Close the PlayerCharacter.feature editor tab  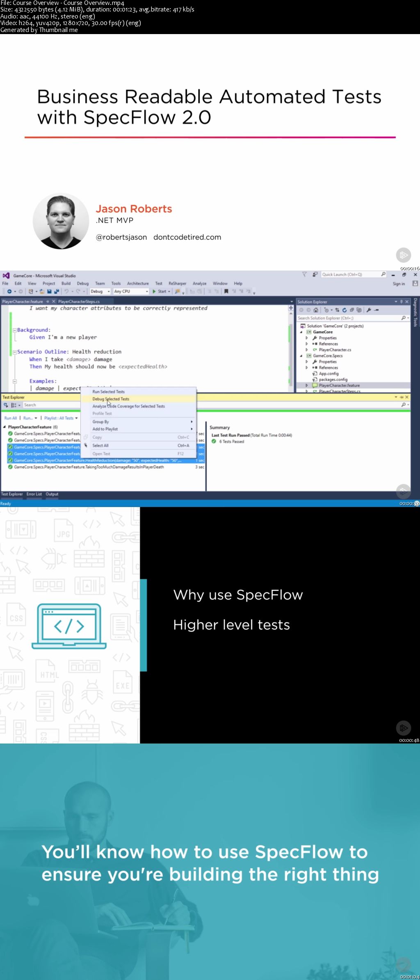[x=53, y=301]
